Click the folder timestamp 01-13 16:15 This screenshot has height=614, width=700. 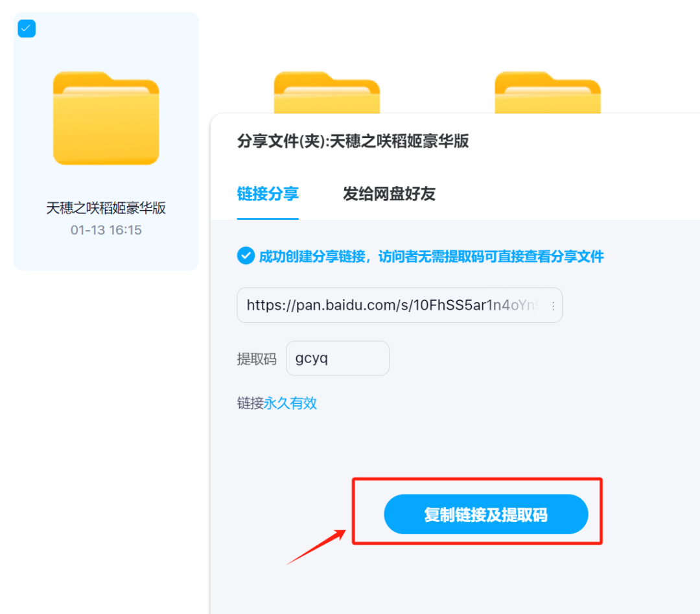point(106,230)
